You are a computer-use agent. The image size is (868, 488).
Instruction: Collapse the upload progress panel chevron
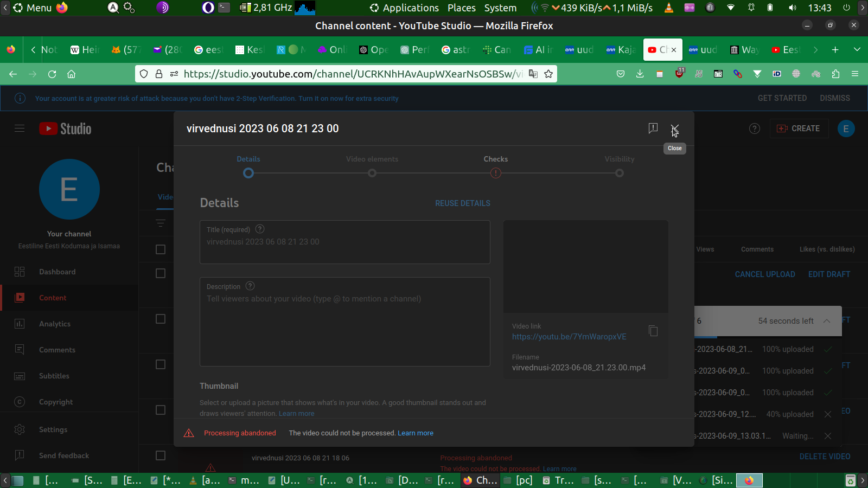pyautogui.click(x=827, y=321)
